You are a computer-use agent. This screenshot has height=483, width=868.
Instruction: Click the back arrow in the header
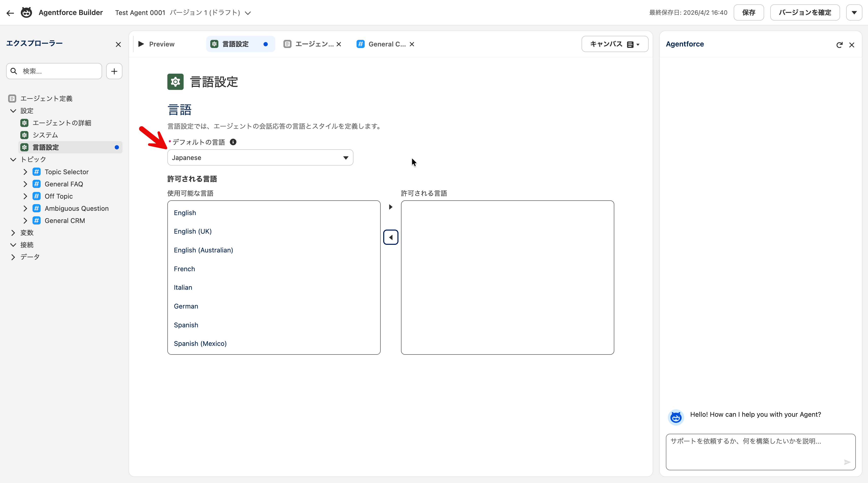tap(10, 13)
